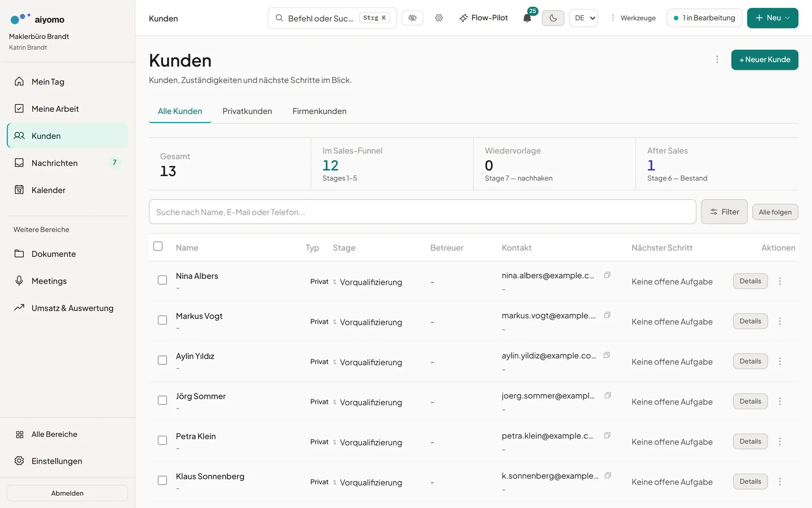812x508 pixels.
Task: Click the After Sales 1 stat card
Action: pos(717,164)
